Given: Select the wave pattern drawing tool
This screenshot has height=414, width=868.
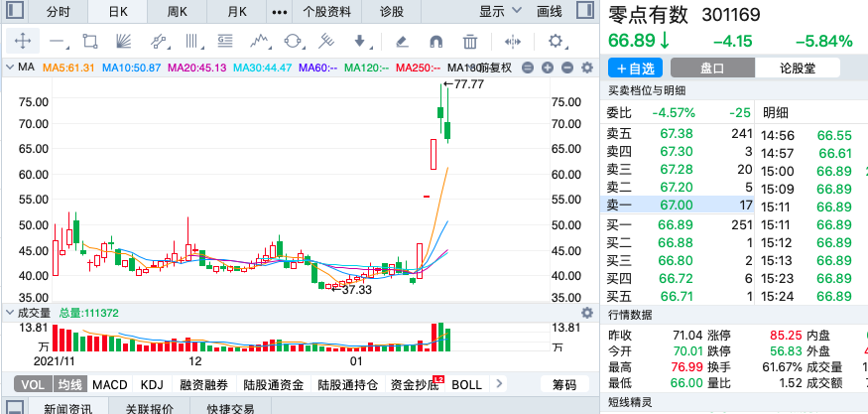Looking at the screenshot, I should 260,41.
